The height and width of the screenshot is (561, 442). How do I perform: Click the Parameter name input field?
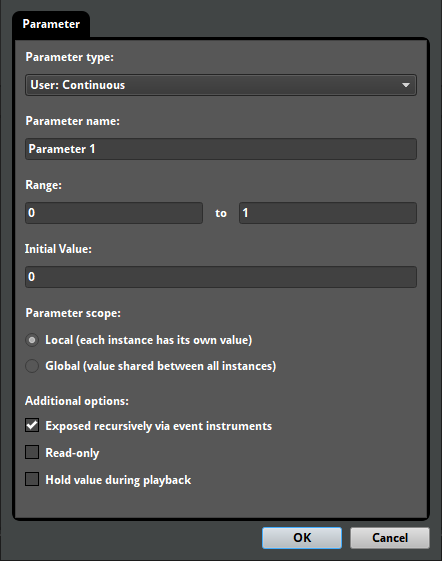pos(221,149)
